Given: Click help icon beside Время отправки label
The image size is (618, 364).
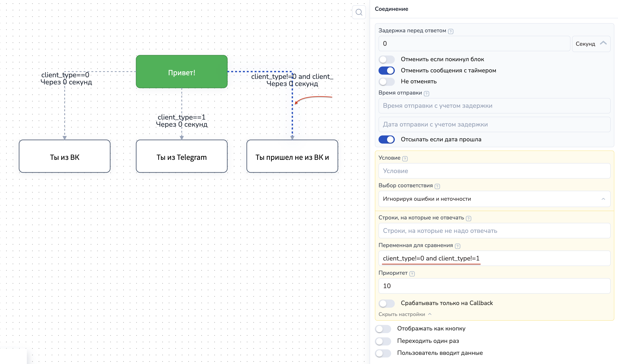Looking at the screenshot, I should 427,94.
